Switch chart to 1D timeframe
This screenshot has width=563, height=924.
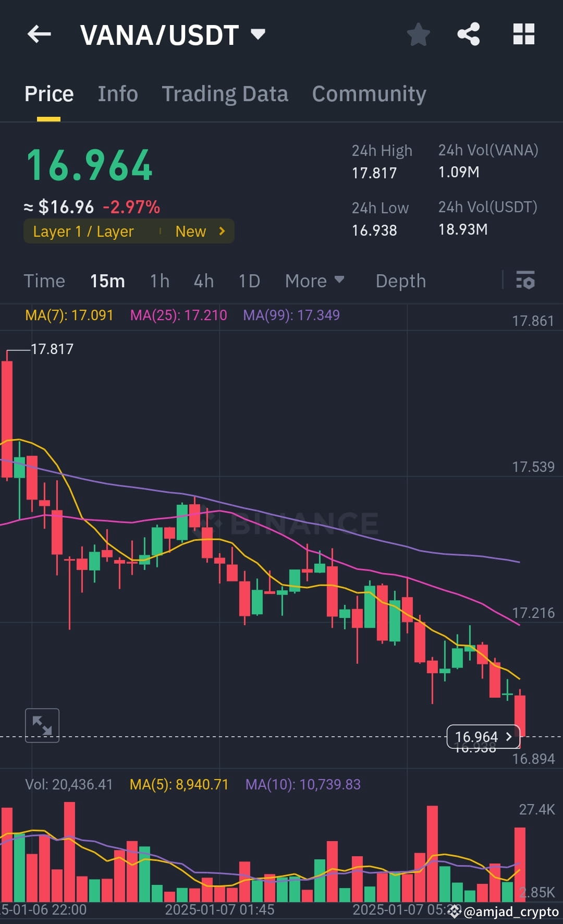coord(249,281)
